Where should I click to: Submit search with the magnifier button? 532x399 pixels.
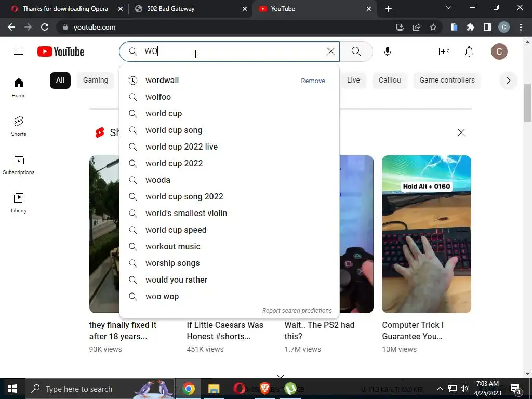pyautogui.click(x=356, y=51)
